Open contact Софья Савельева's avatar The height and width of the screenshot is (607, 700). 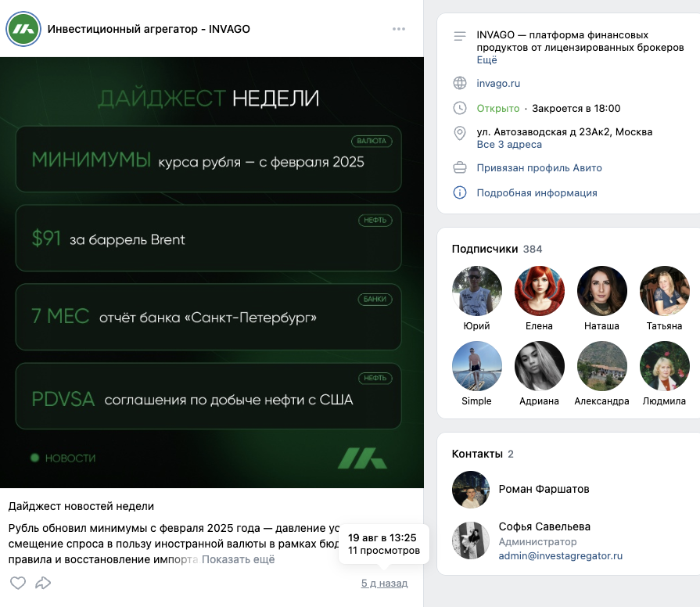471,541
